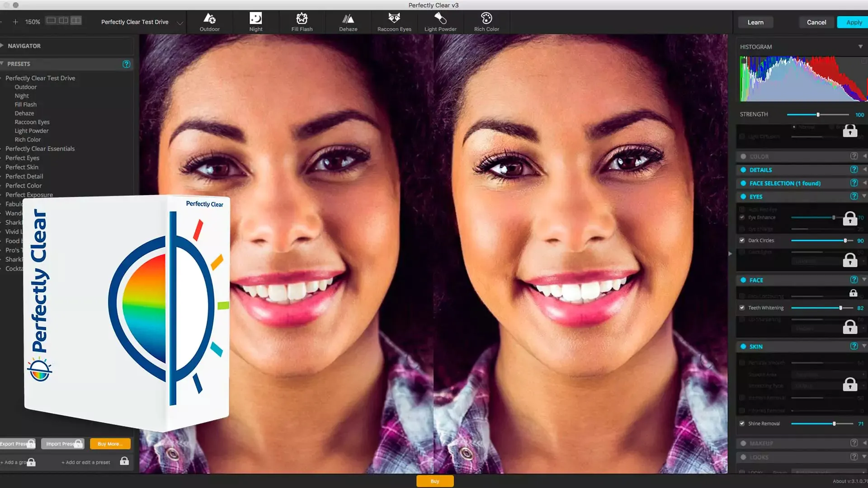This screenshot has width=868, height=488.
Task: Choose the Fill Flash toolbar icon
Action: (x=302, y=19)
